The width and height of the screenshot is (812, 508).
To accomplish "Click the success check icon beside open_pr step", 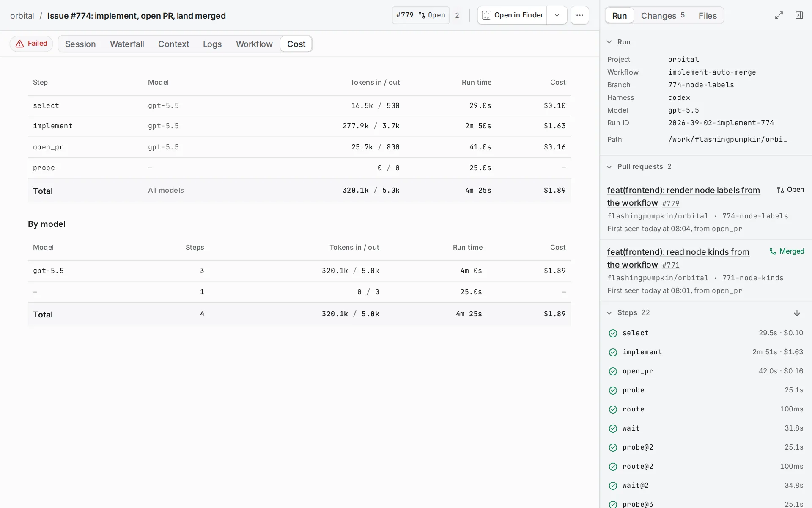I will point(613,372).
